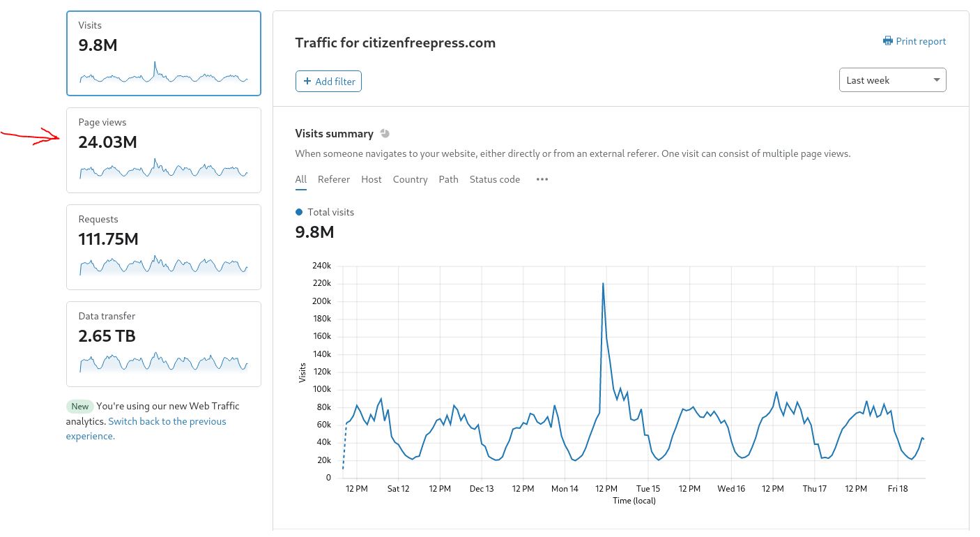Click Switch back to the previous experience link

click(x=146, y=429)
